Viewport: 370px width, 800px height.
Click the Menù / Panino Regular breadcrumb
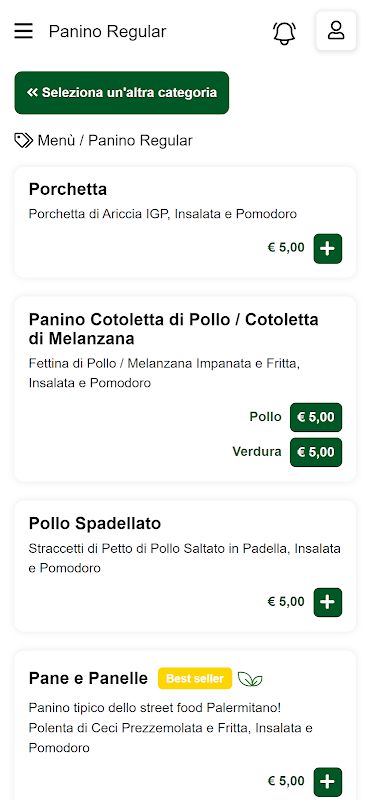click(115, 140)
